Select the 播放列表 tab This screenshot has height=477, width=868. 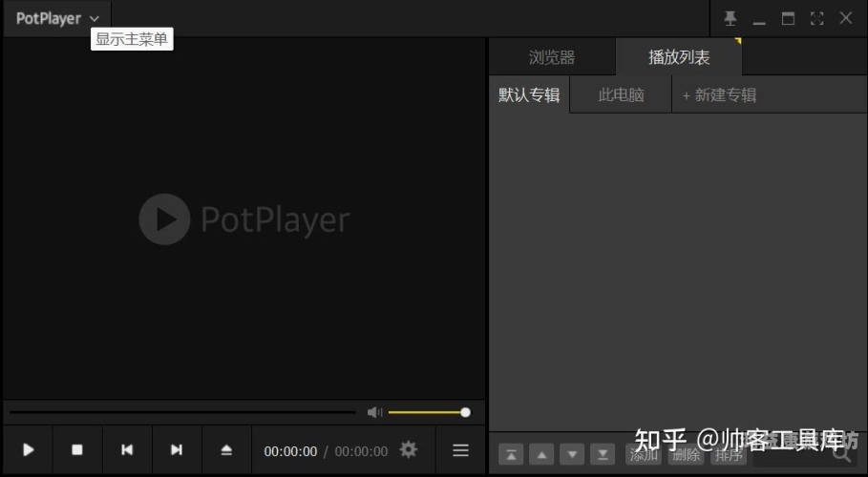(679, 57)
